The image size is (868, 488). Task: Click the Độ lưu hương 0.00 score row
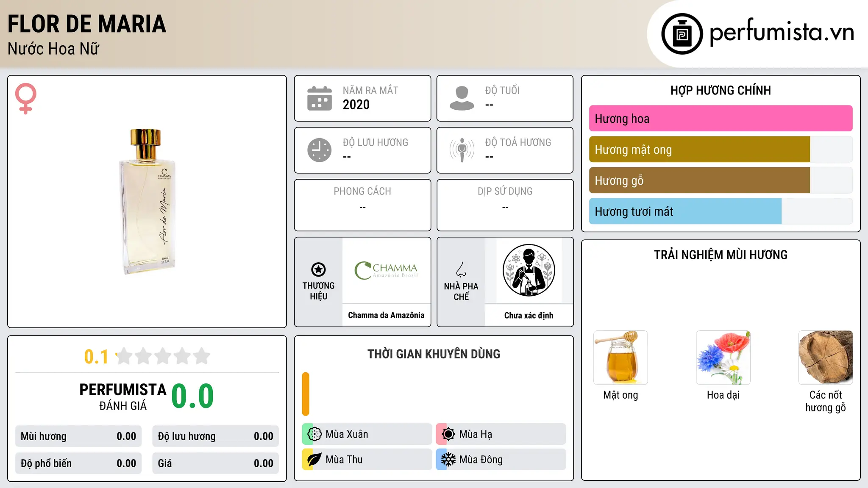point(215,436)
